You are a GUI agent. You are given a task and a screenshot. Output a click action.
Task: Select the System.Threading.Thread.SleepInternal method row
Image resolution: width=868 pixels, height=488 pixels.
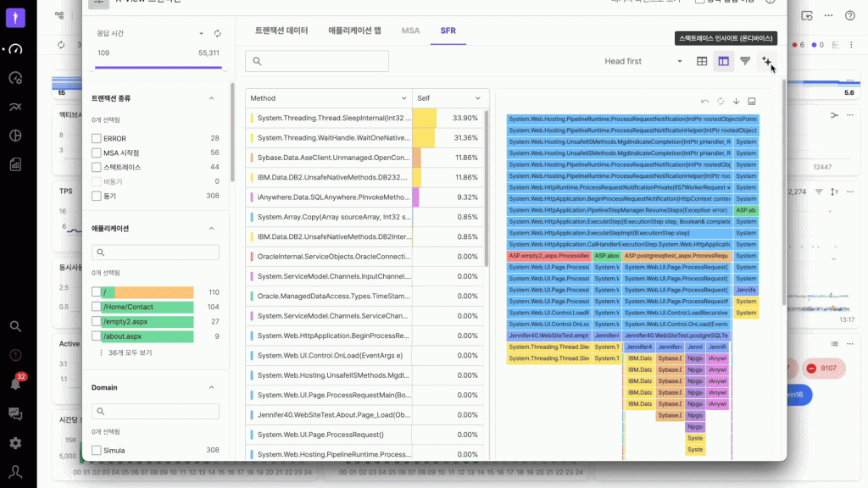pos(332,118)
